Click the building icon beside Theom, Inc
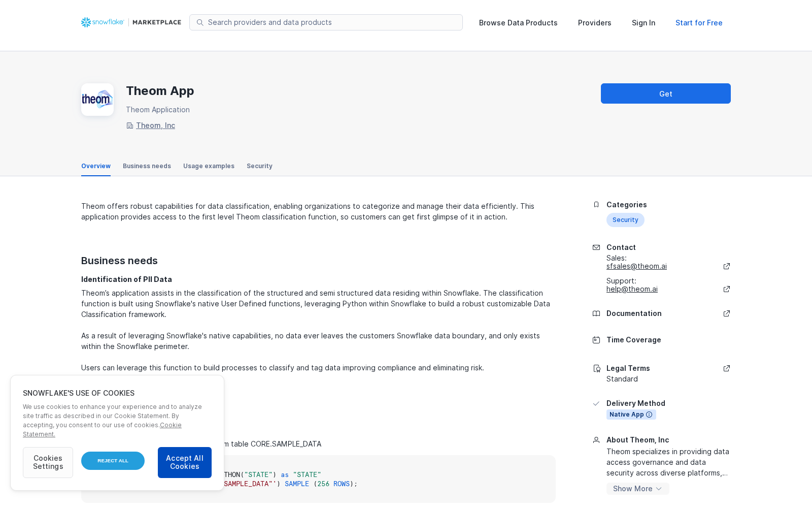 (x=129, y=125)
